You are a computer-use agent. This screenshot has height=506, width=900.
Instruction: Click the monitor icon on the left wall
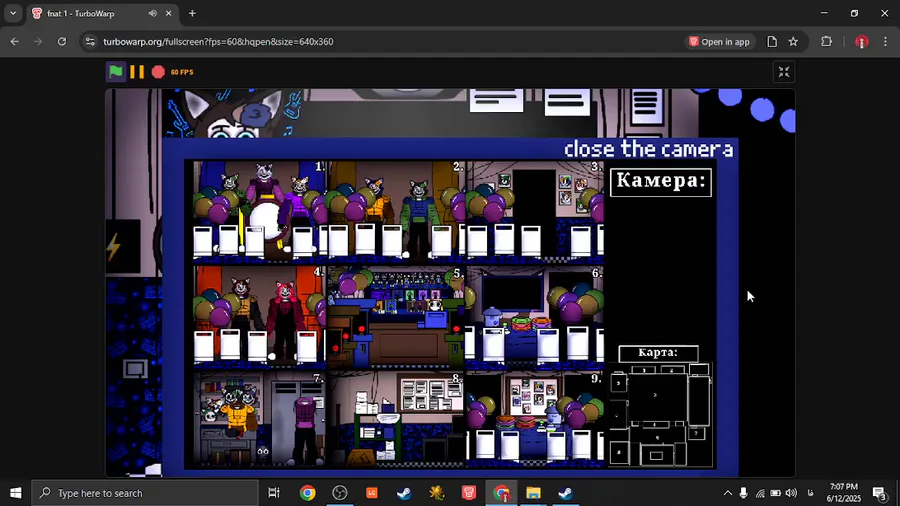pos(135,368)
